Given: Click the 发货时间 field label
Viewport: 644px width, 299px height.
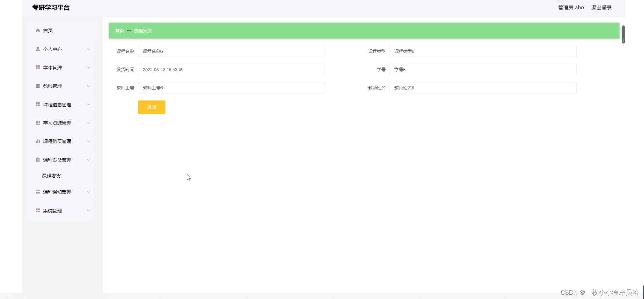Looking at the screenshot, I should pos(125,70).
